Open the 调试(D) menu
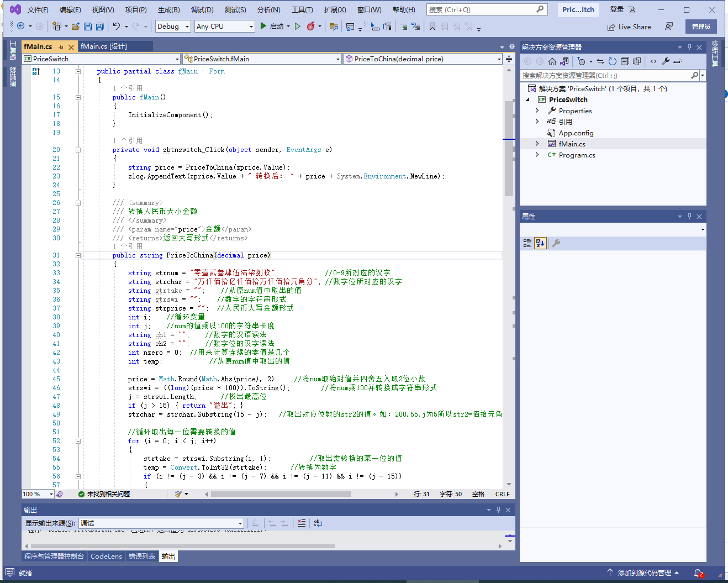The width and height of the screenshot is (728, 583). click(x=202, y=10)
